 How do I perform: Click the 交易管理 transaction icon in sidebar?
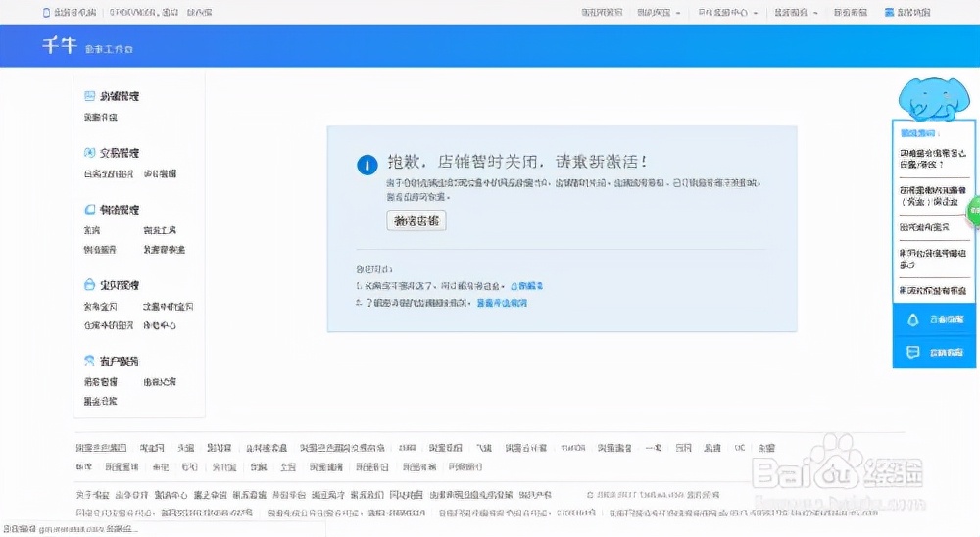coord(90,153)
